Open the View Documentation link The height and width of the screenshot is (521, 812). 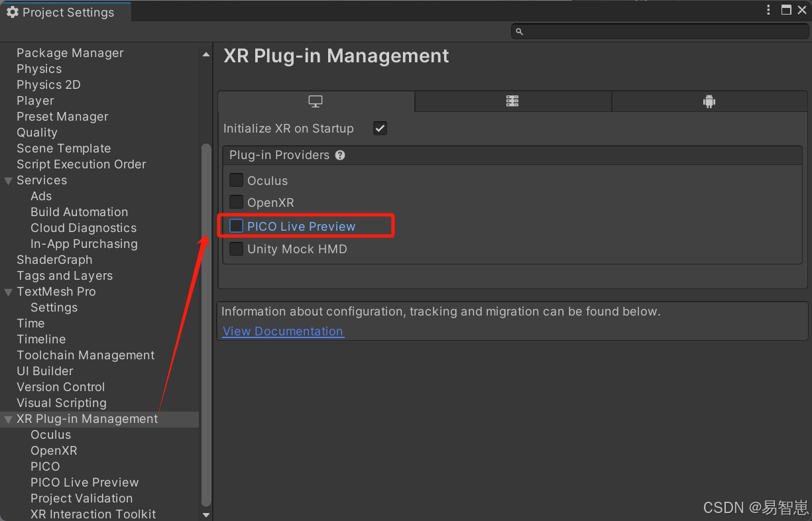point(283,331)
